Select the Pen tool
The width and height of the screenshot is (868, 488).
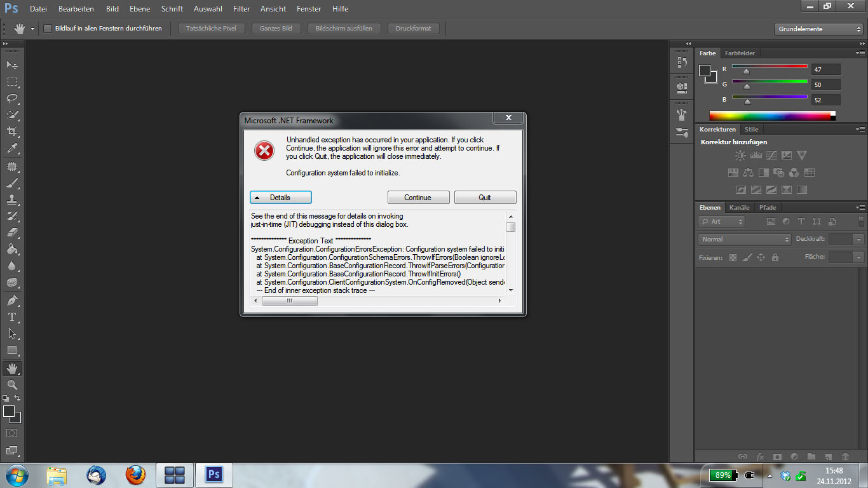12,300
